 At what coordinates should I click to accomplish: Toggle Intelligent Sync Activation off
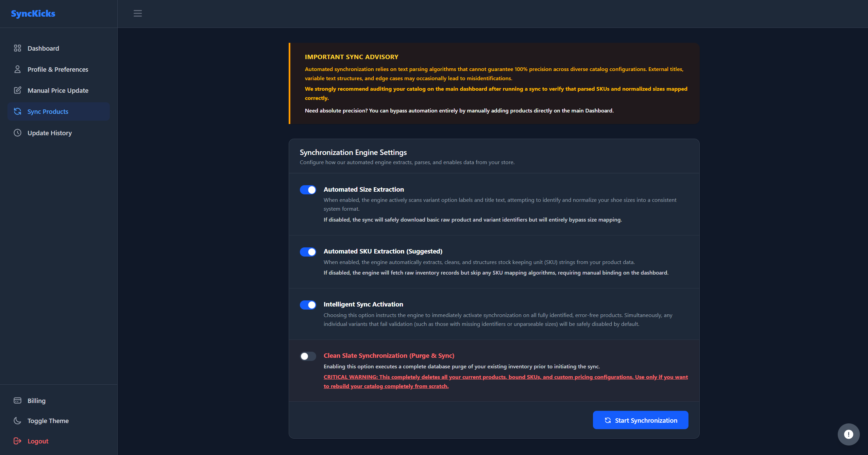click(x=308, y=305)
